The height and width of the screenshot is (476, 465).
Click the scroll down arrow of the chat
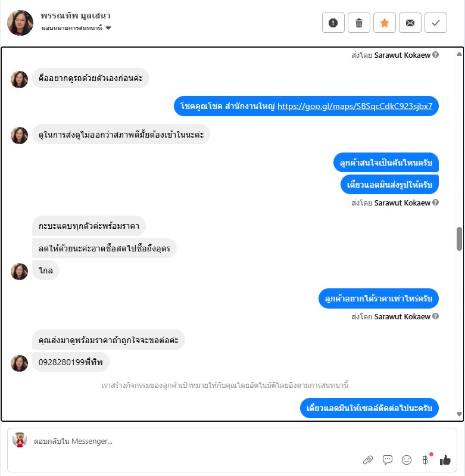coord(459,414)
